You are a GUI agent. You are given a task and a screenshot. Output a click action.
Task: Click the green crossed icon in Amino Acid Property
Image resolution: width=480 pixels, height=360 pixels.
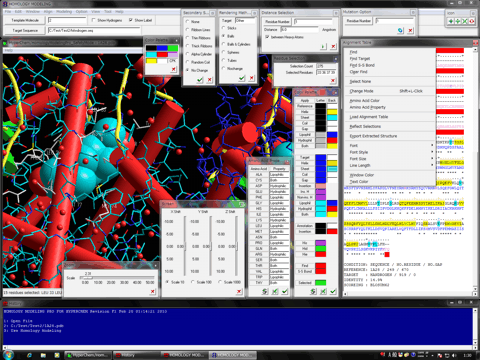click(x=275, y=291)
